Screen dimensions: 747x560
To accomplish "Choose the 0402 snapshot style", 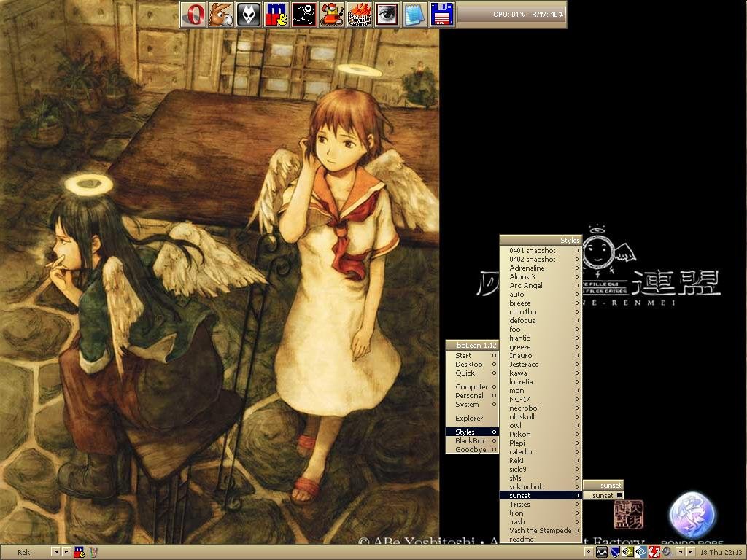I will (541, 259).
